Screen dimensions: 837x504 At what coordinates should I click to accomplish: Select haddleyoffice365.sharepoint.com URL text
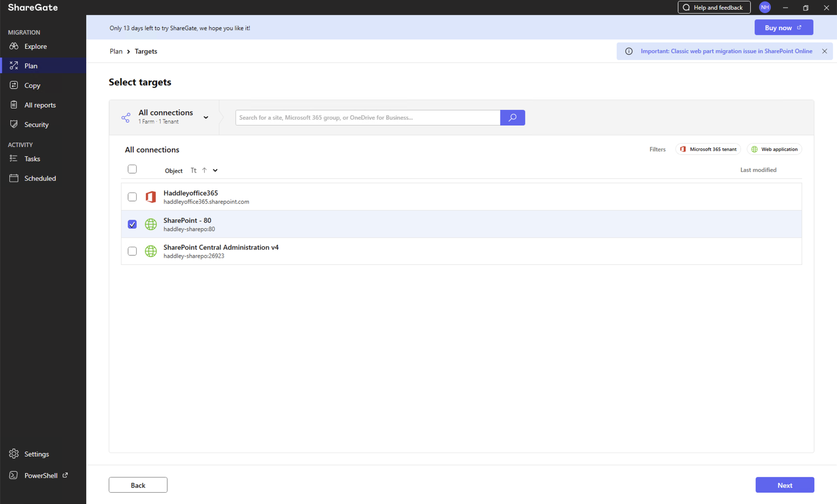[x=206, y=202]
